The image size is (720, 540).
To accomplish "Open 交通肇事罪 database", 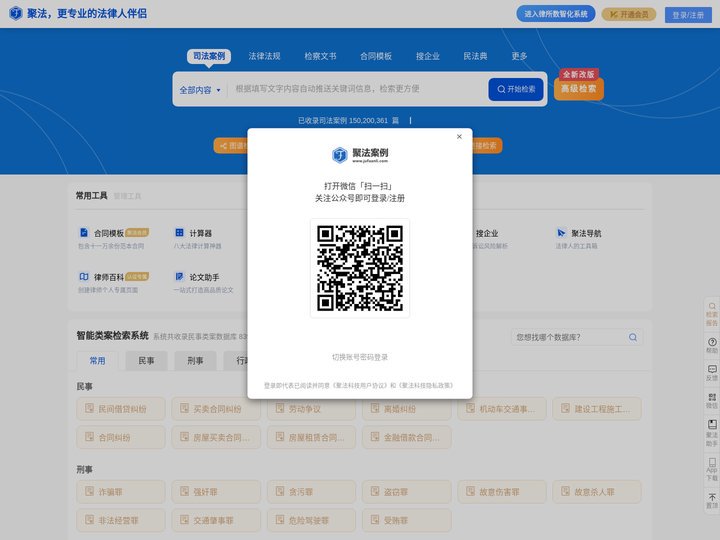I will [216, 520].
